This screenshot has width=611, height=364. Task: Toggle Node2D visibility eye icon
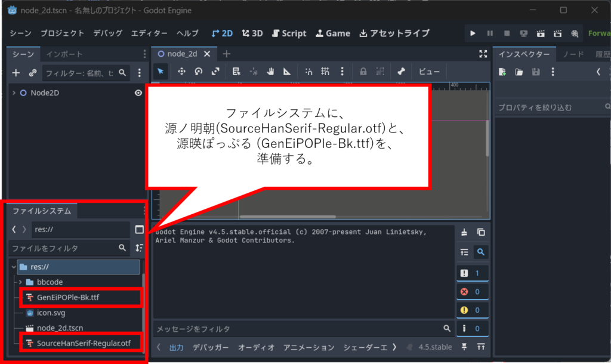[x=138, y=93]
